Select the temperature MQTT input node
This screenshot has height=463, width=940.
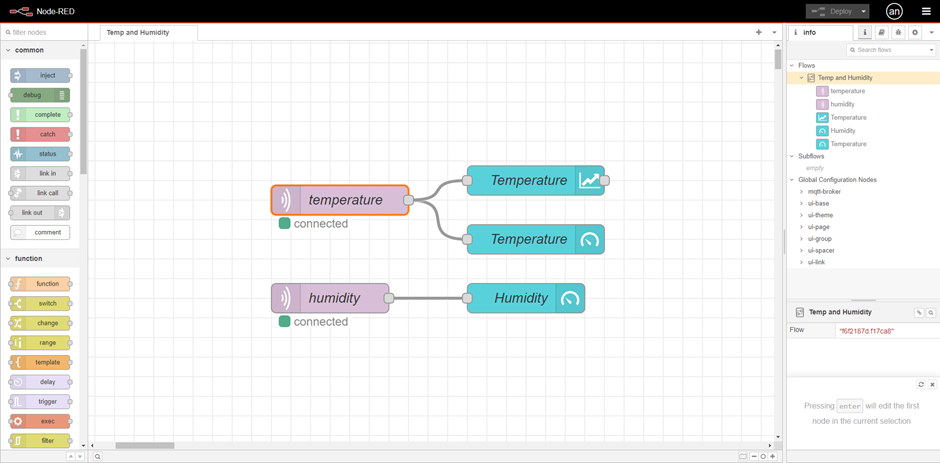coord(340,200)
